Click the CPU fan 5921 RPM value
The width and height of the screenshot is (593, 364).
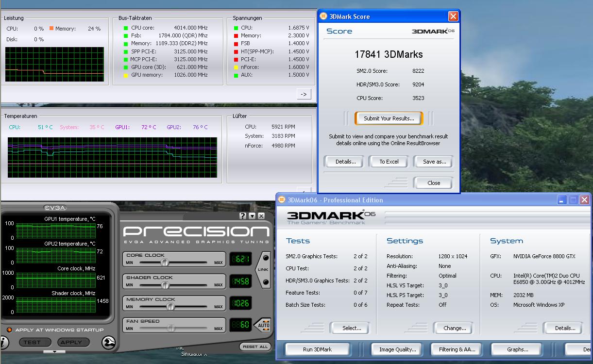pos(283,127)
